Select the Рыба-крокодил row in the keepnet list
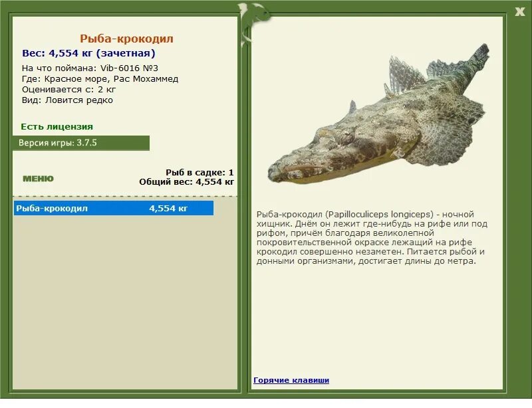The height and width of the screenshot is (408, 532). (x=114, y=208)
